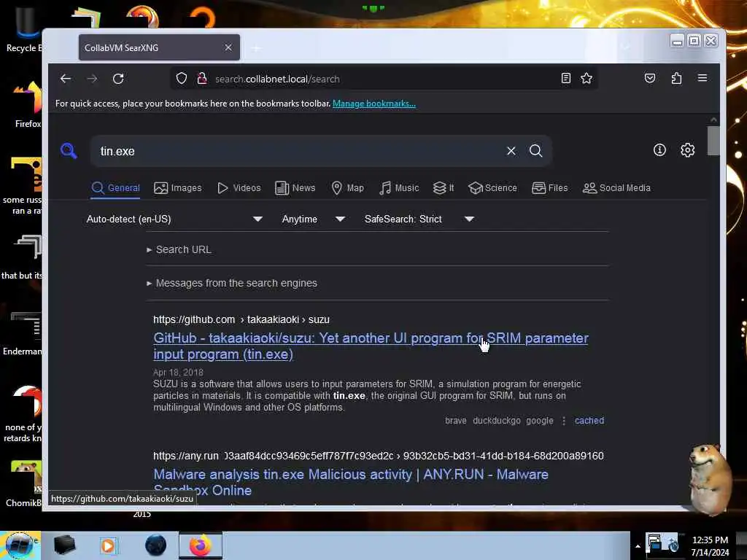Open the Firefox taskbar button
Viewport: 747px width, 560px height.
(201, 545)
